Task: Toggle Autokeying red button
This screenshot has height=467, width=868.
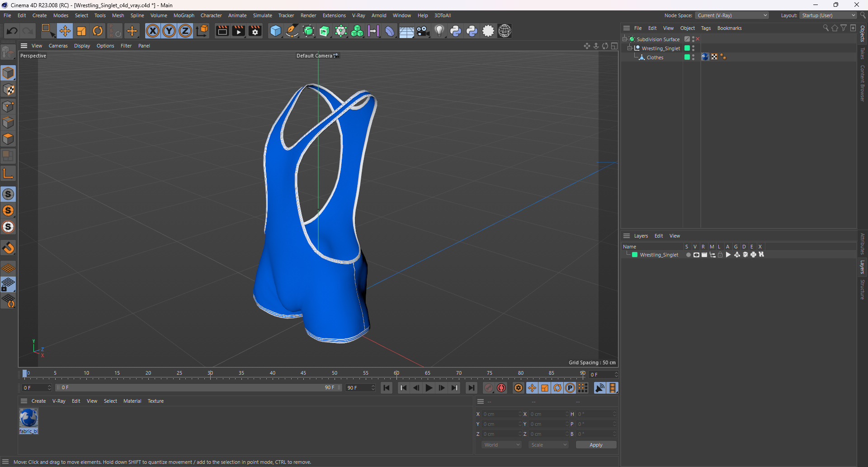Action: (x=501, y=388)
